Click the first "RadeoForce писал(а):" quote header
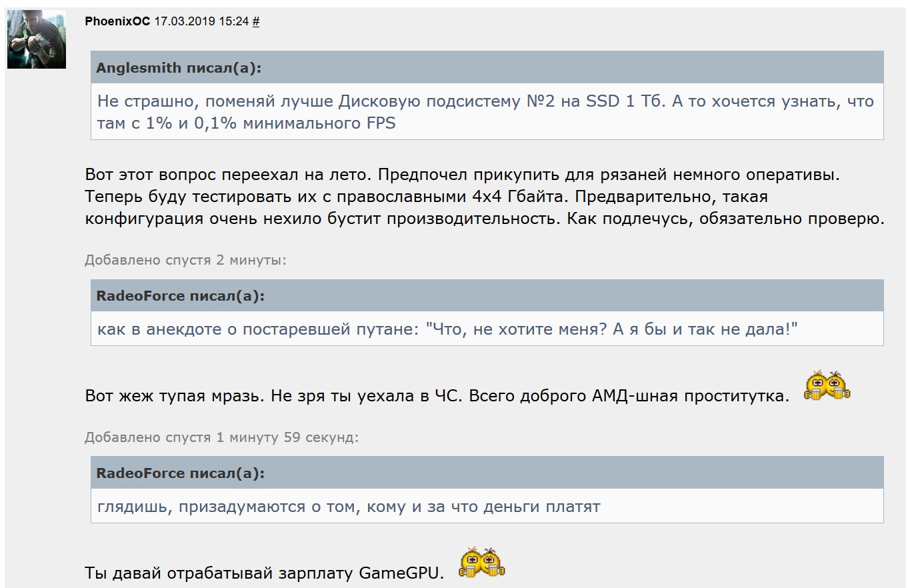 click(x=180, y=296)
